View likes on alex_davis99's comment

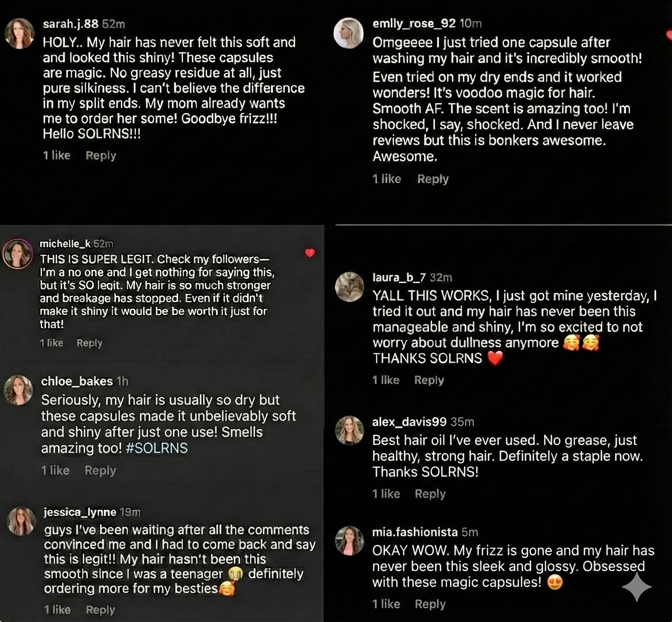pyautogui.click(x=386, y=494)
